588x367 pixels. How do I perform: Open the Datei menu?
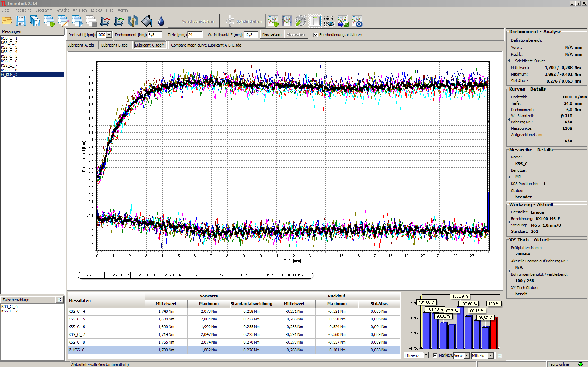[6, 10]
